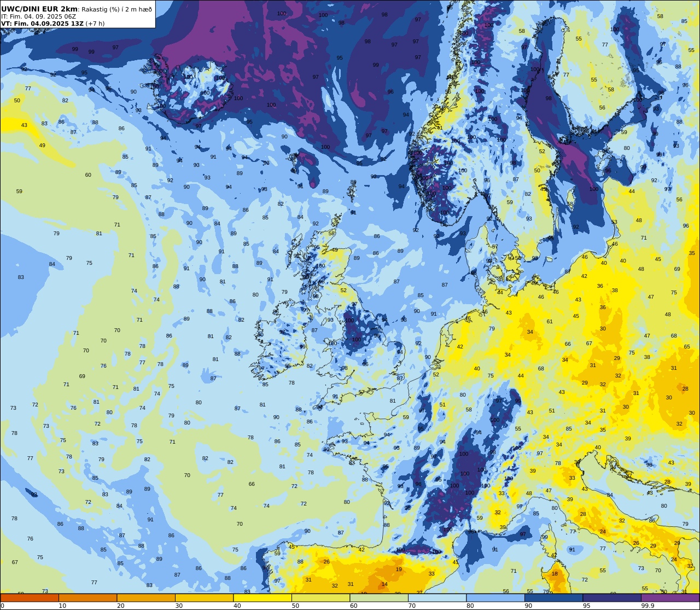The width and height of the screenshot is (700, 610).
Task: Select the amber 20–30 legend swatch
Action: pos(146,598)
